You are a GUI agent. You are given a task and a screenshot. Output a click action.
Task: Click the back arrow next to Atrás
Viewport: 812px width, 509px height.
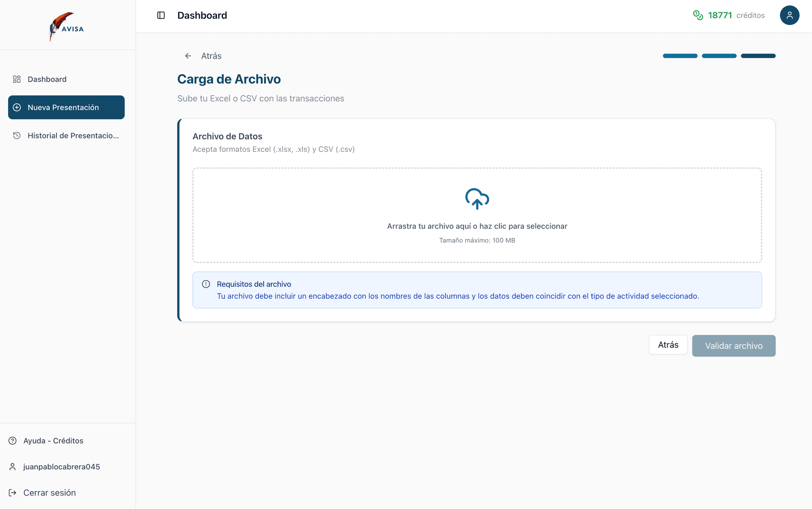(188, 55)
